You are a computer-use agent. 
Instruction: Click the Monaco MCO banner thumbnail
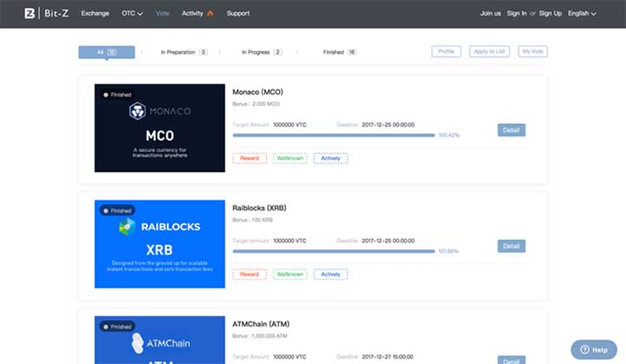(160, 128)
